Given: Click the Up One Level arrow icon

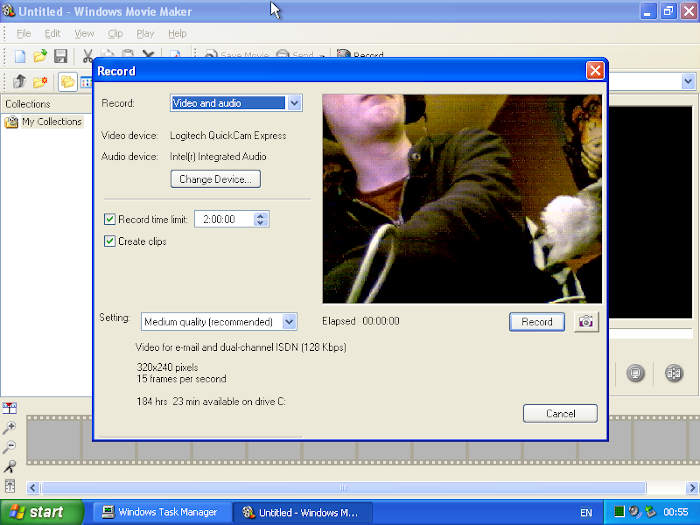Looking at the screenshot, I should (19, 82).
